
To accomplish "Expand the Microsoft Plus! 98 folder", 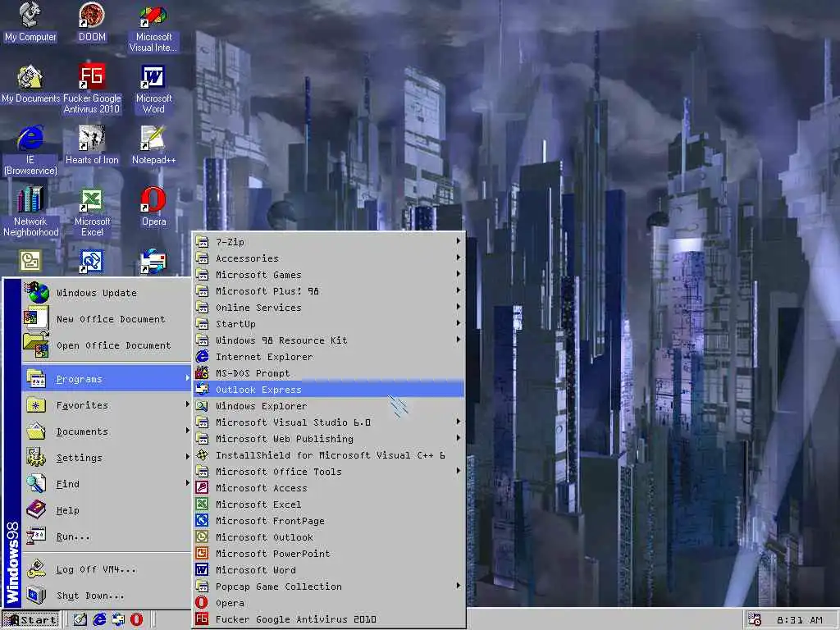I will (329, 291).
